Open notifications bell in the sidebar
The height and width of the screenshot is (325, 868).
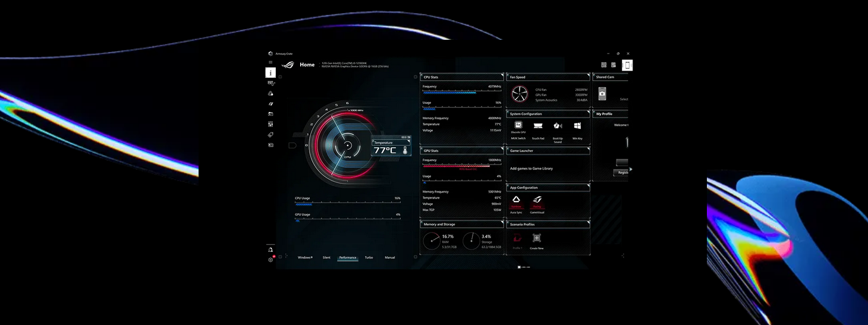[271, 250]
